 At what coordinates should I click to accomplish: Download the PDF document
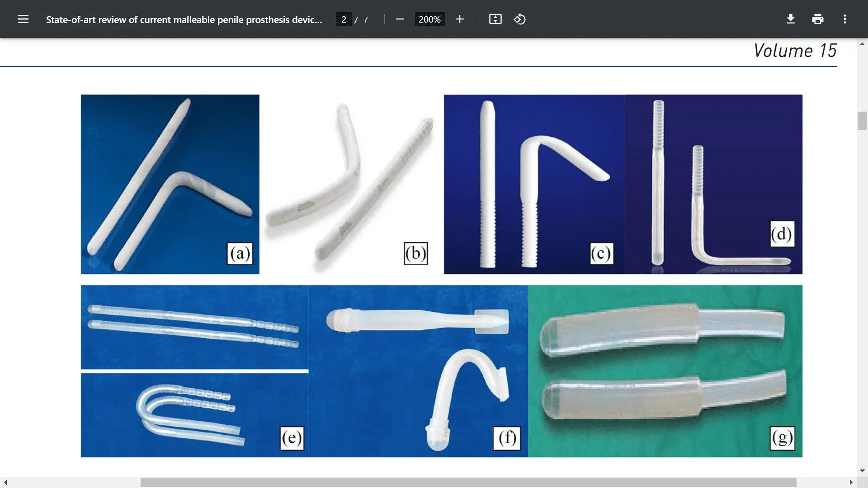tap(790, 19)
